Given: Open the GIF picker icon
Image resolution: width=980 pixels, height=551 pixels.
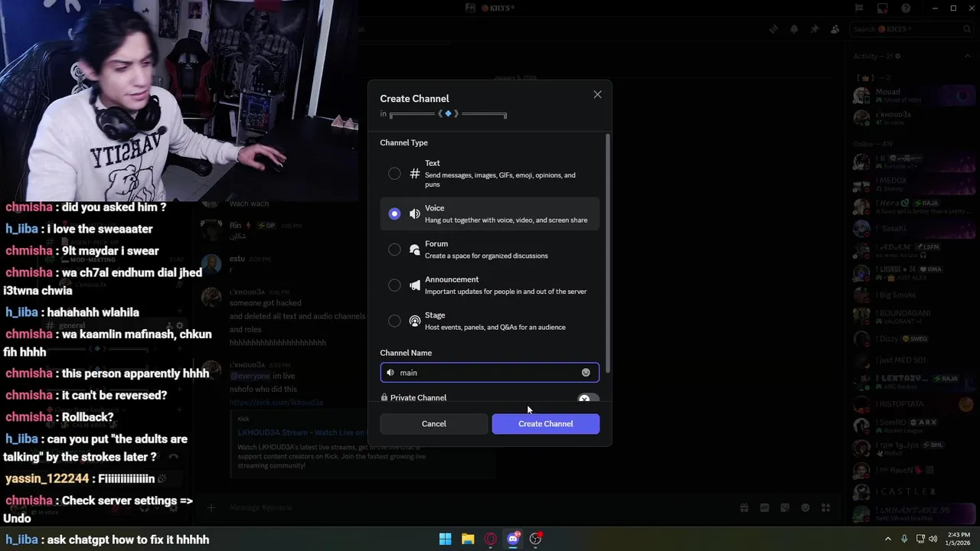Looking at the screenshot, I should point(764,507).
